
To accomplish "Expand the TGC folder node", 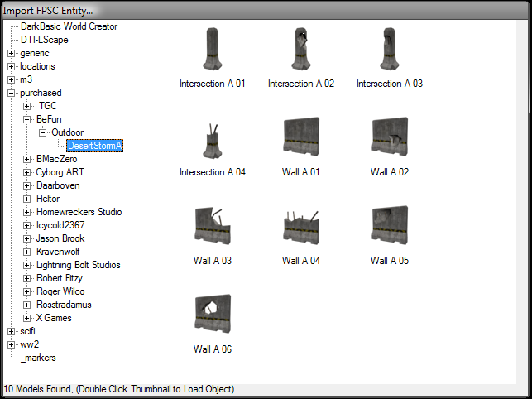I will (26, 106).
